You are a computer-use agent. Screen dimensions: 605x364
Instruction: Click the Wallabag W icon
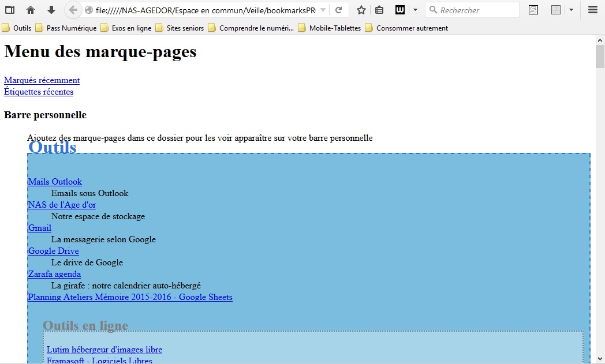(399, 10)
